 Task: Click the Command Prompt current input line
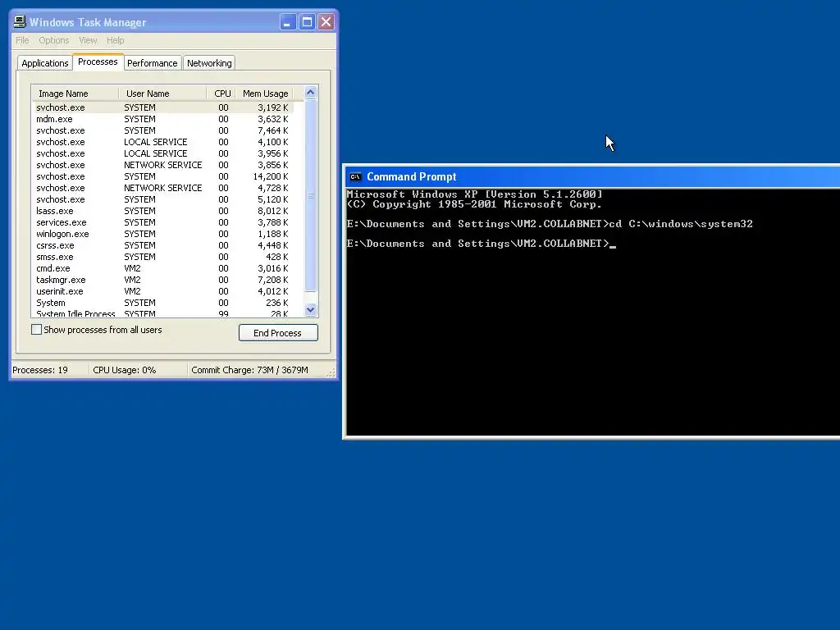481,244
